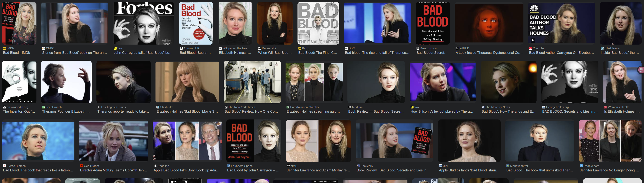
Task: Click the Medium favicon
Action: pyautogui.click(x=350, y=107)
